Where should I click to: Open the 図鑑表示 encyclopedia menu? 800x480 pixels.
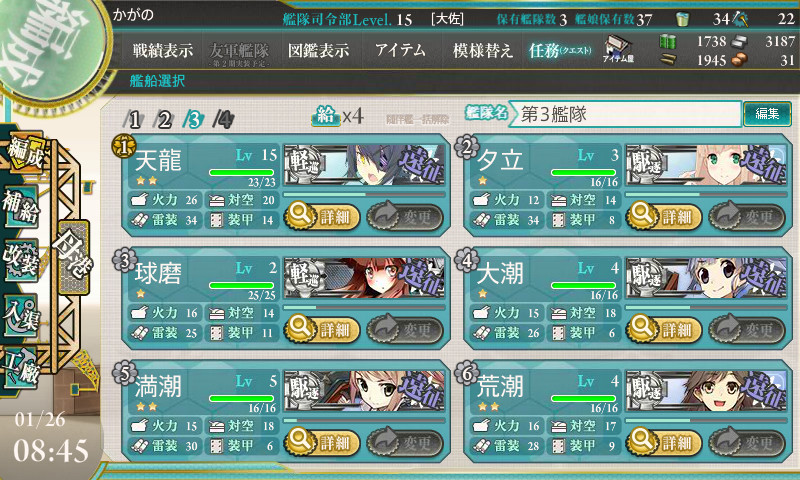pyautogui.click(x=318, y=50)
